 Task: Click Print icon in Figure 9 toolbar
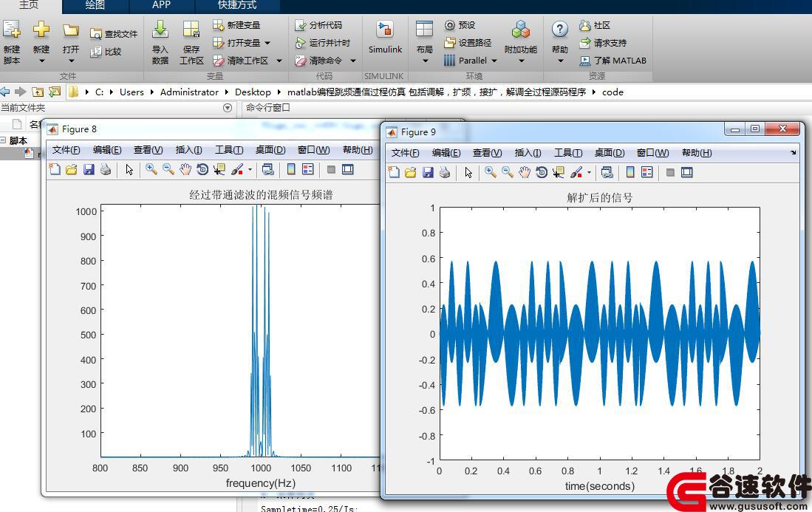click(445, 172)
